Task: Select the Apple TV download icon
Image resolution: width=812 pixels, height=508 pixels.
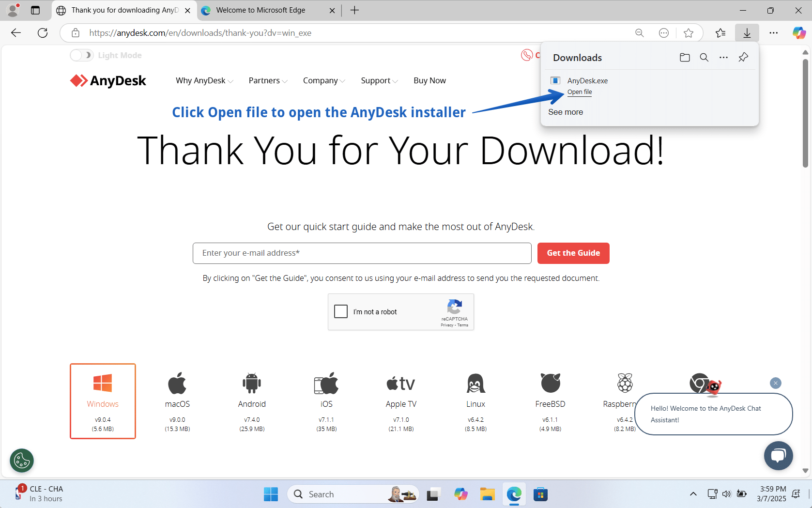Action: [x=401, y=384]
